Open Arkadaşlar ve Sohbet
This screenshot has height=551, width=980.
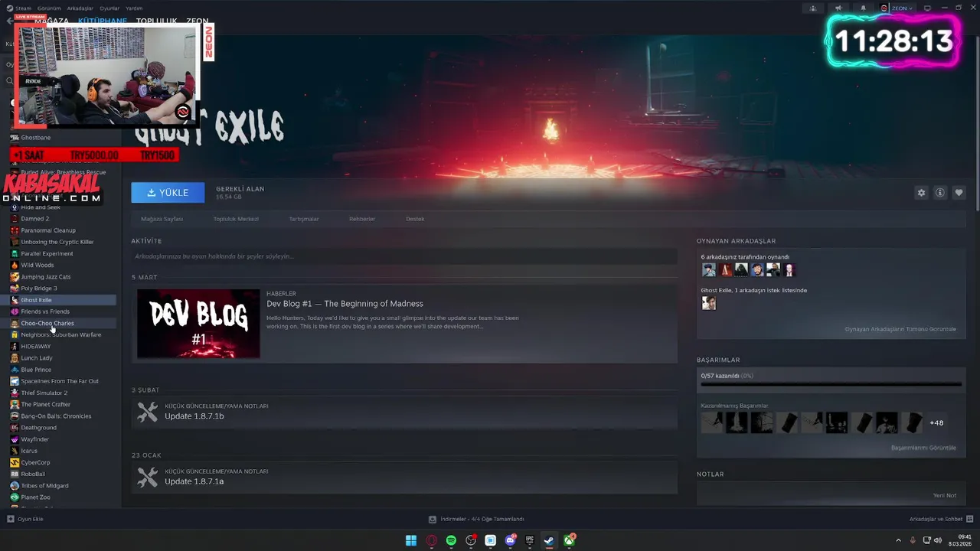pyautogui.click(x=936, y=519)
